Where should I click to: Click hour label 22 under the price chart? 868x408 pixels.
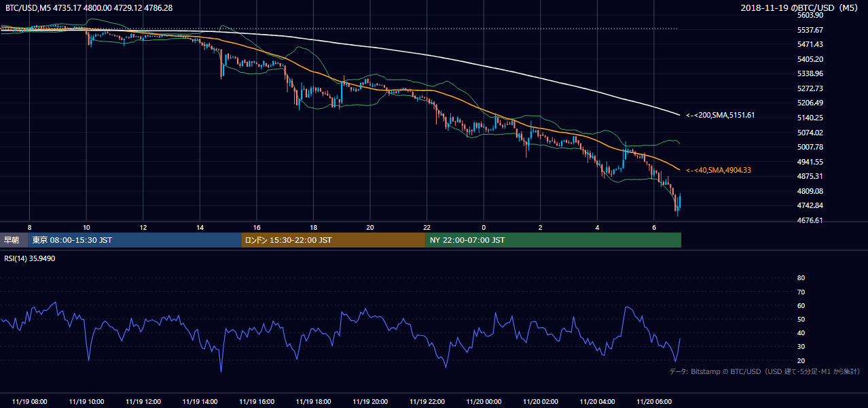coord(427,226)
